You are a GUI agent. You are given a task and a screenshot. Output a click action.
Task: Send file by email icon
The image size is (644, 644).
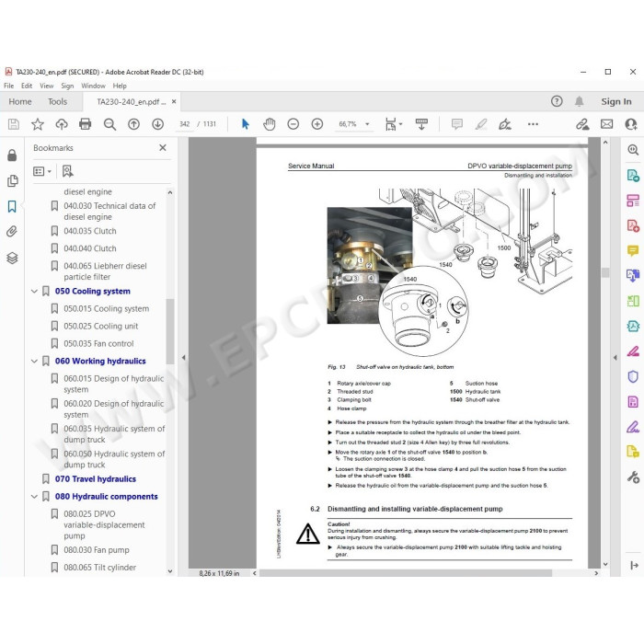tap(606, 124)
